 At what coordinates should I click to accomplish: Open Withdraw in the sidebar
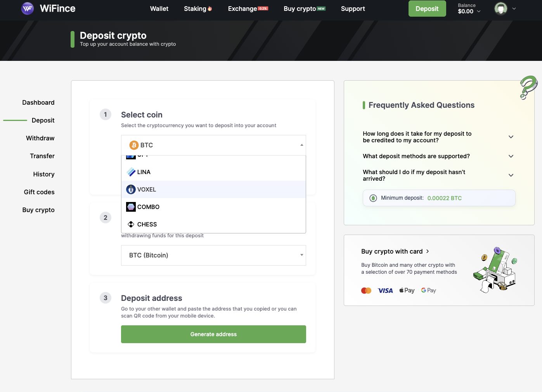40,138
